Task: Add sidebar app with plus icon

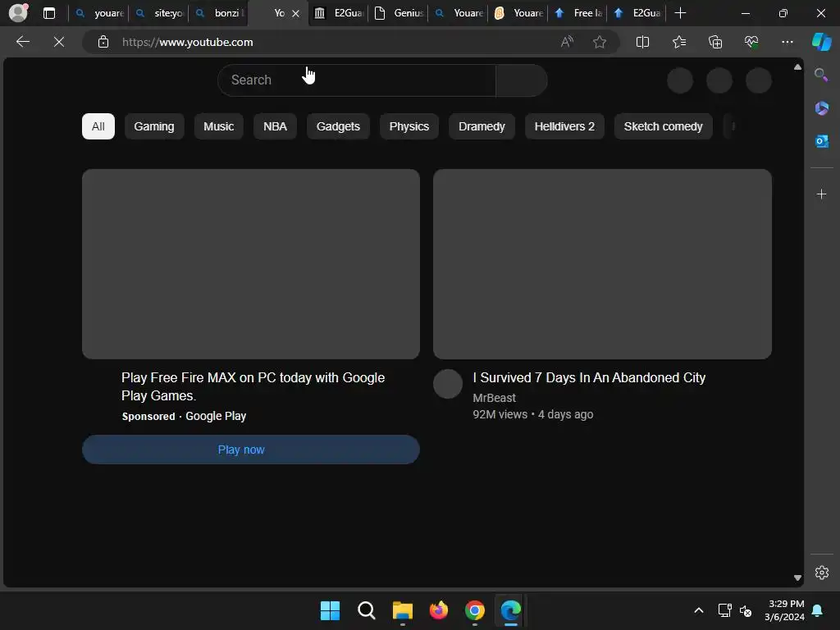Action: pyautogui.click(x=821, y=194)
